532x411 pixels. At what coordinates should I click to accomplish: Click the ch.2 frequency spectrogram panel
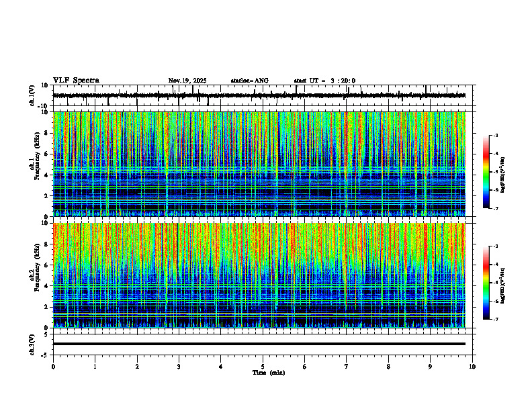coord(259,275)
